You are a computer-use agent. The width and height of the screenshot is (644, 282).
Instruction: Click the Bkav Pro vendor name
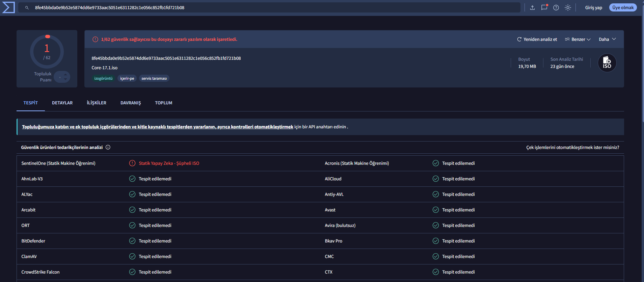[333, 241]
